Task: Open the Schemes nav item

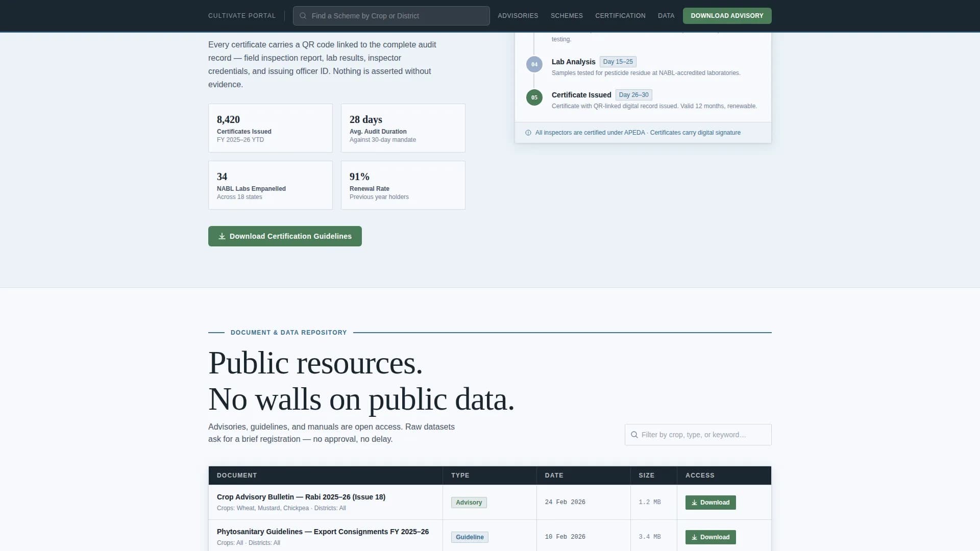Action: 567,16
